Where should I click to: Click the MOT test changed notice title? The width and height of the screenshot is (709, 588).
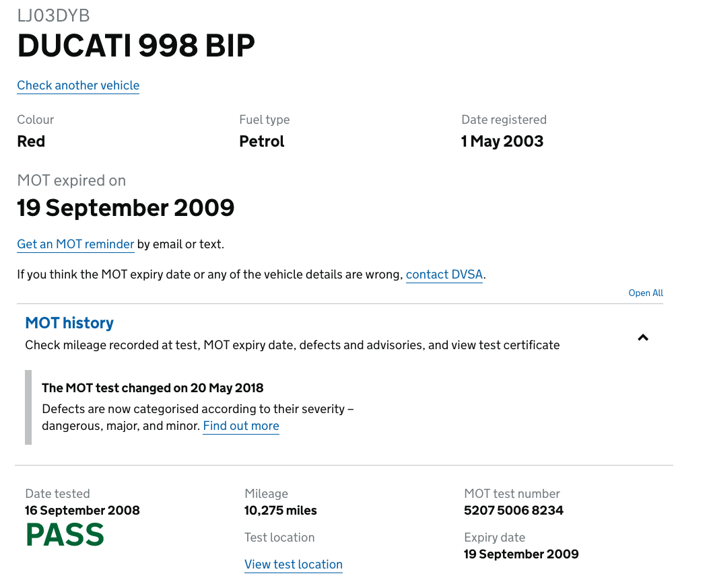(x=153, y=388)
